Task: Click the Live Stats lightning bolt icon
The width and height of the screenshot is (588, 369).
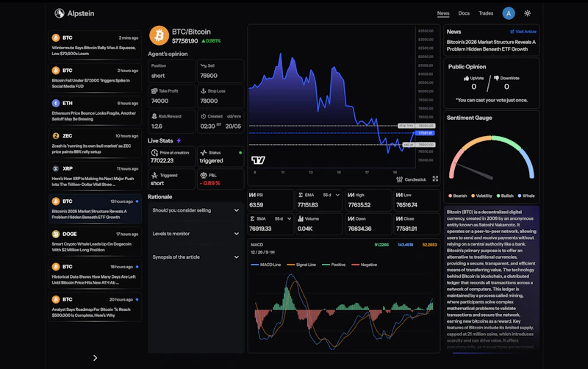Action: point(179,140)
